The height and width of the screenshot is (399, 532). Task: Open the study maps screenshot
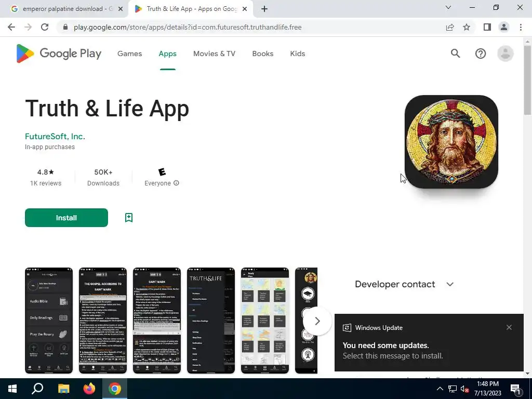coord(265,321)
